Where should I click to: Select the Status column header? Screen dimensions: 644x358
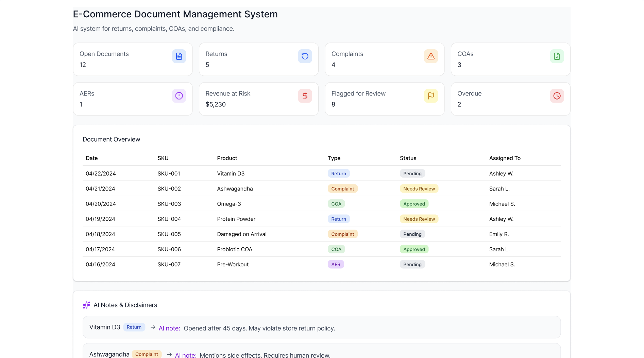pyautogui.click(x=408, y=158)
